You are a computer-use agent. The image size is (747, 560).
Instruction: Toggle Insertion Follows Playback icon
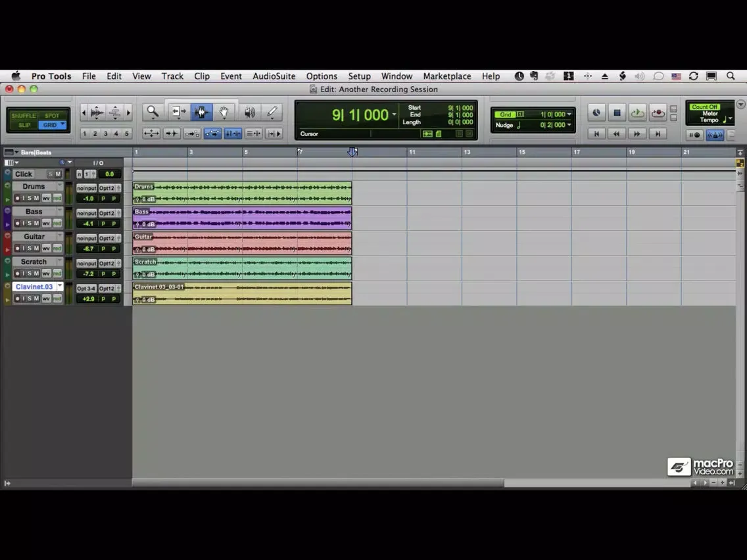pos(274,134)
